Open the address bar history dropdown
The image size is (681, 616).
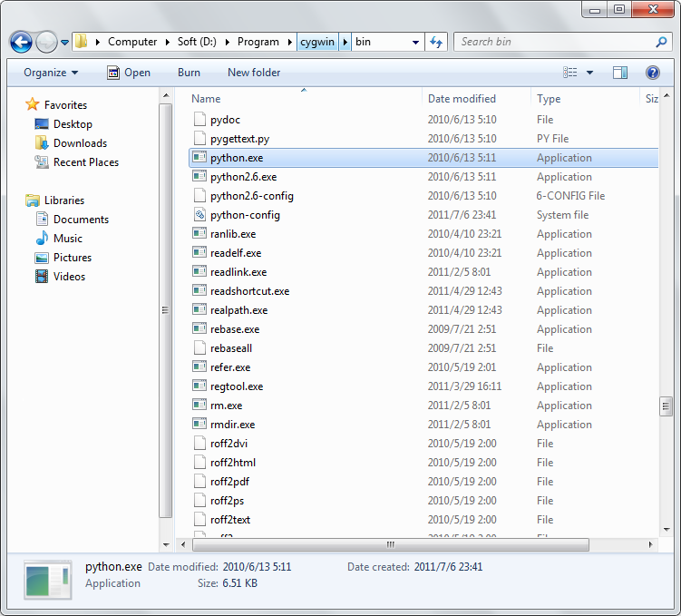tap(415, 42)
